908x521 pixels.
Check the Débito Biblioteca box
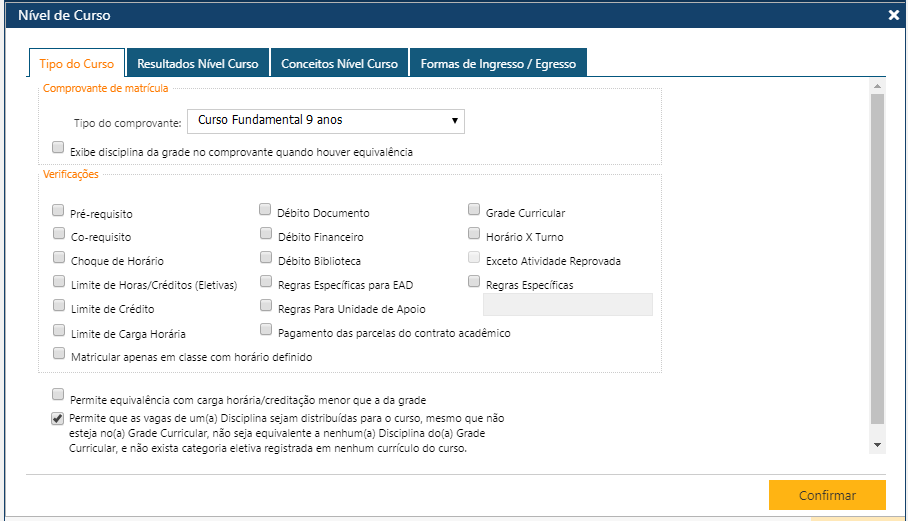[x=266, y=258]
